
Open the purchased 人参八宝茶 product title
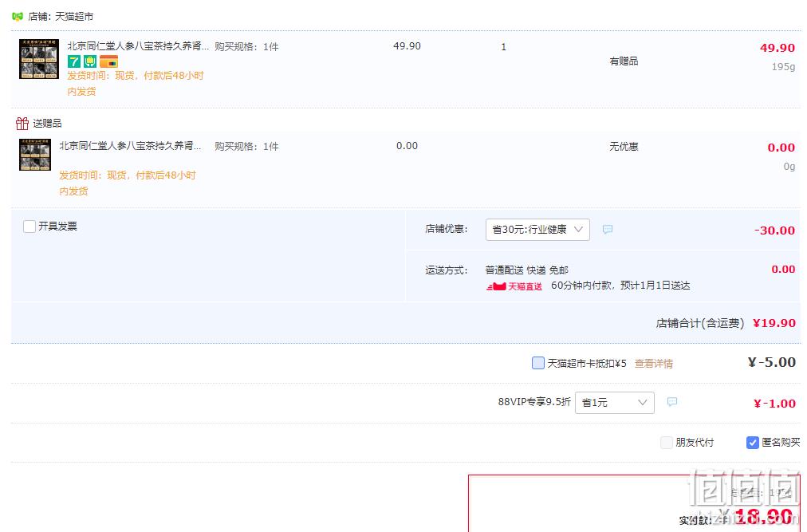pyautogui.click(x=138, y=45)
